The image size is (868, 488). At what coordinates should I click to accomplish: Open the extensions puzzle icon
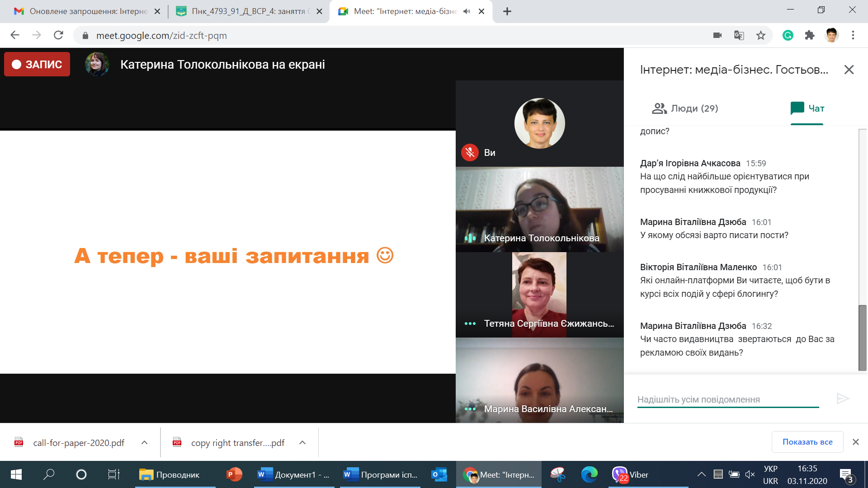pos(810,35)
